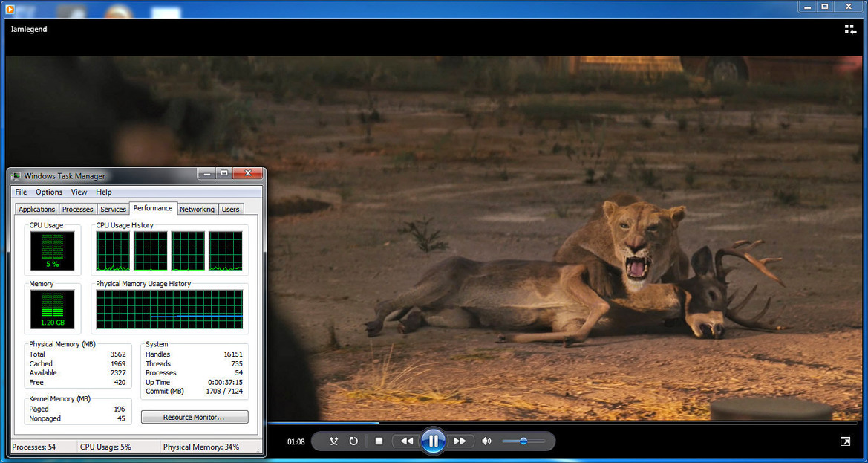Switch to Library view icon
Screen dimensions: 868x463
[x=850, y=29]
